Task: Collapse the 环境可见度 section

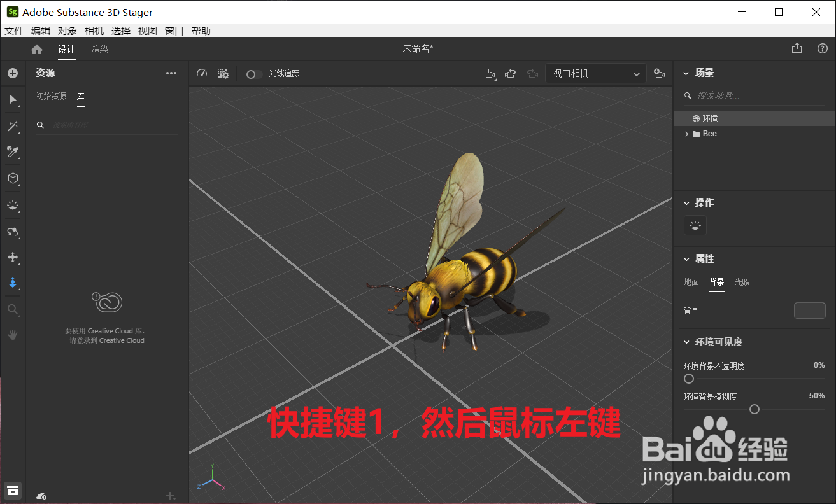Action: tap(686, 342)
